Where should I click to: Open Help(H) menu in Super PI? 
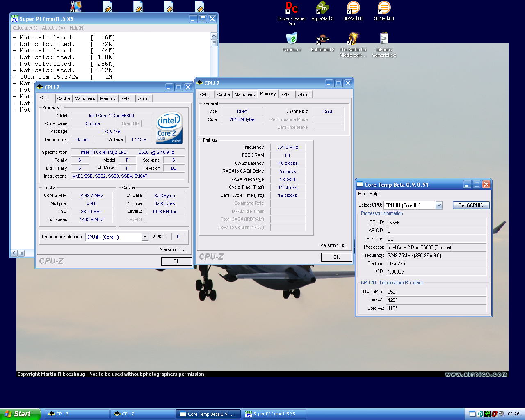pyautogui.click(x=77, y=28)
